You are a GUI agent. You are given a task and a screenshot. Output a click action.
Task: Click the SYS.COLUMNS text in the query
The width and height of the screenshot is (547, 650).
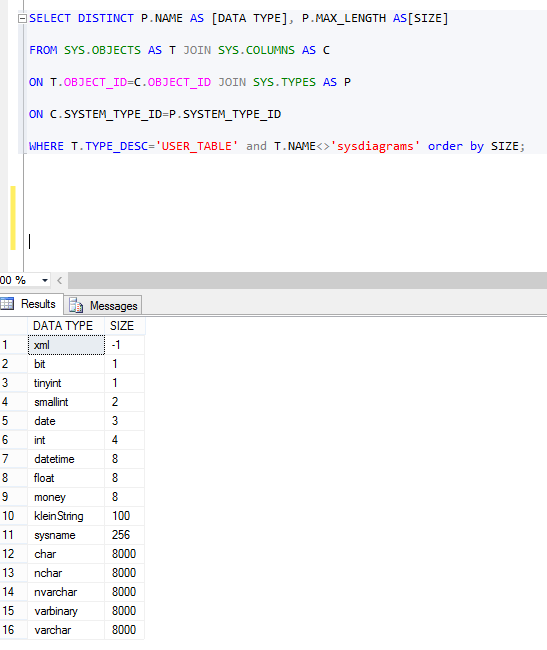(x=256, y=50)
